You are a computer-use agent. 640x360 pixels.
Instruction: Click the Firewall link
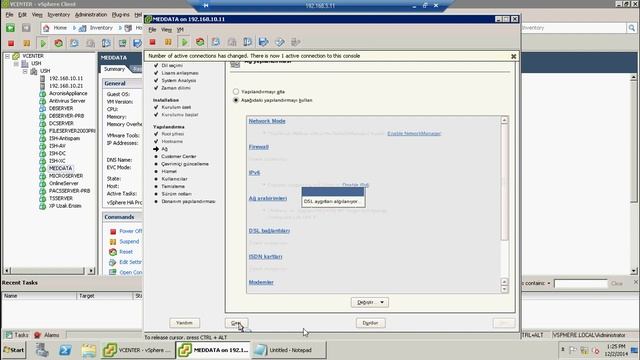258,147
